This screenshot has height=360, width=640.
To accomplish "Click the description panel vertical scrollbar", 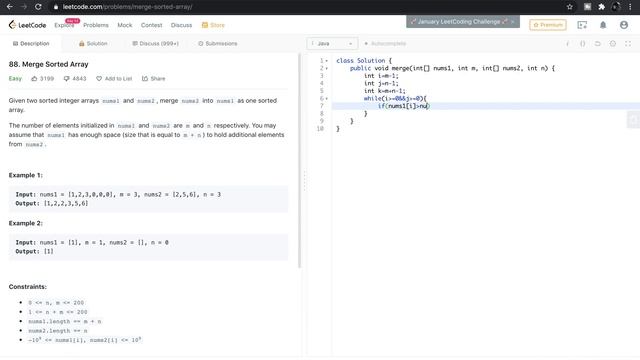I will click(x=300, y=159).
